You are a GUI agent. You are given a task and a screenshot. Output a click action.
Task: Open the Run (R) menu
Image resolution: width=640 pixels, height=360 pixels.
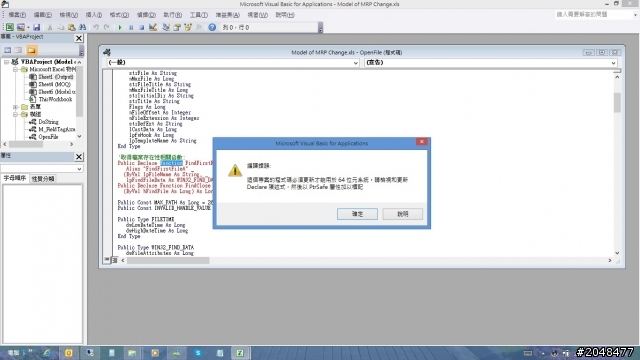click(x=173, y=15)
